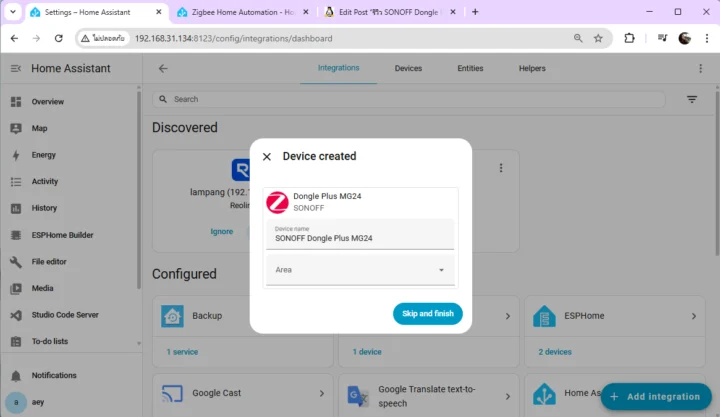Open the browser zoom magnifier icon
Screen dimensions: 720x417
(x=578, y=39)
